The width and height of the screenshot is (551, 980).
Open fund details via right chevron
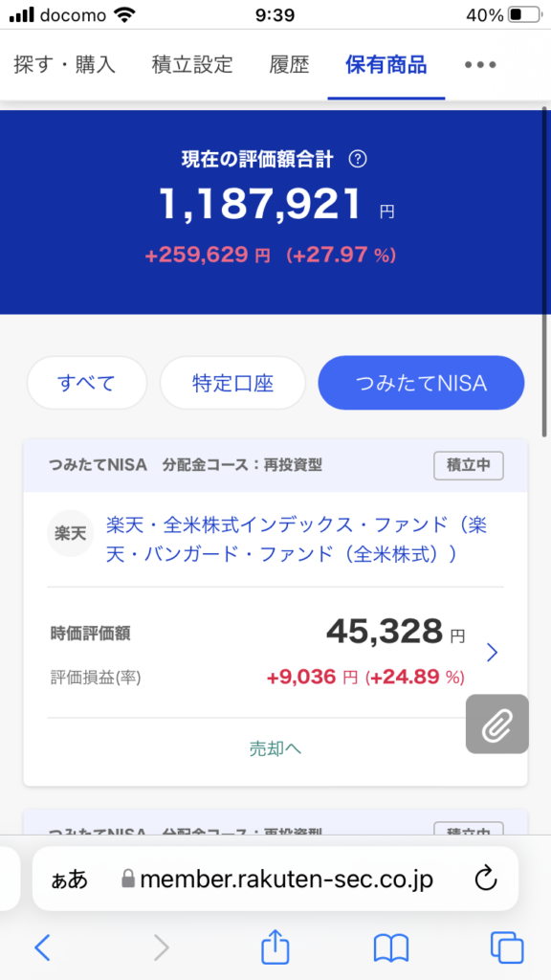coord(493,653)
